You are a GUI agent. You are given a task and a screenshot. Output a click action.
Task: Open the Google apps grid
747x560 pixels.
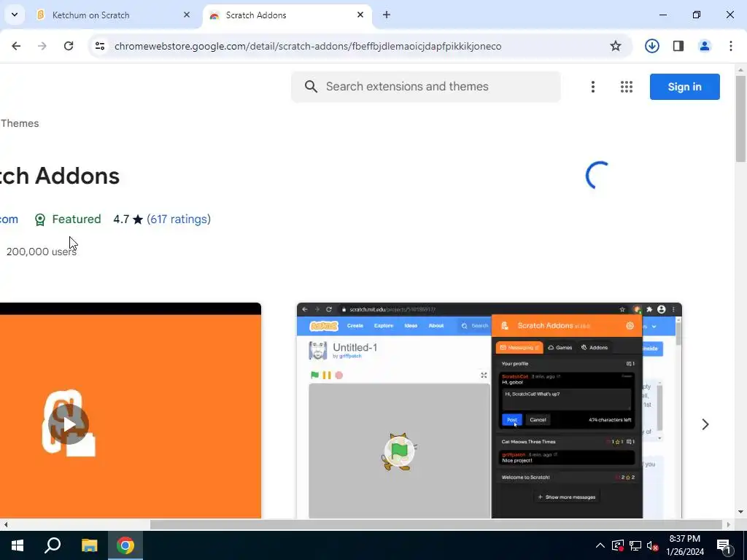click(627, 87)
